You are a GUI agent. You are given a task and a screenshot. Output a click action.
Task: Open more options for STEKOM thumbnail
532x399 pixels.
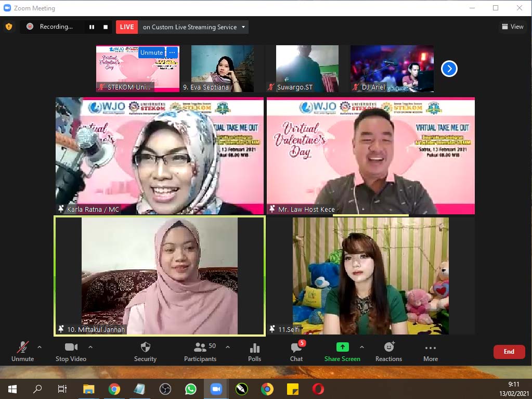click(172, 52)
